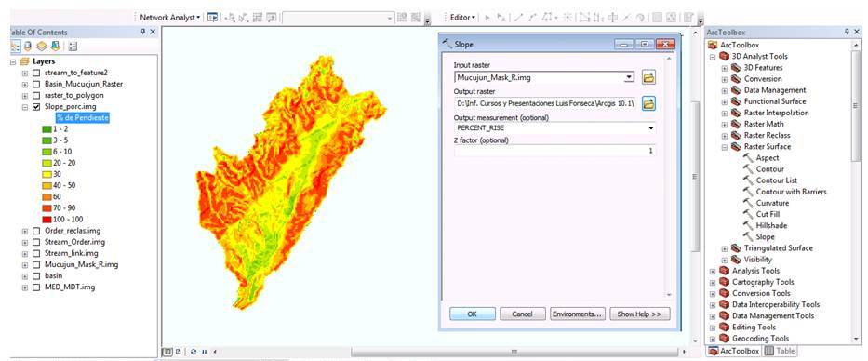This screenshot has height=361, width=868.
Task: Select the Slope tool in Raster Surface
Action: 765,236
